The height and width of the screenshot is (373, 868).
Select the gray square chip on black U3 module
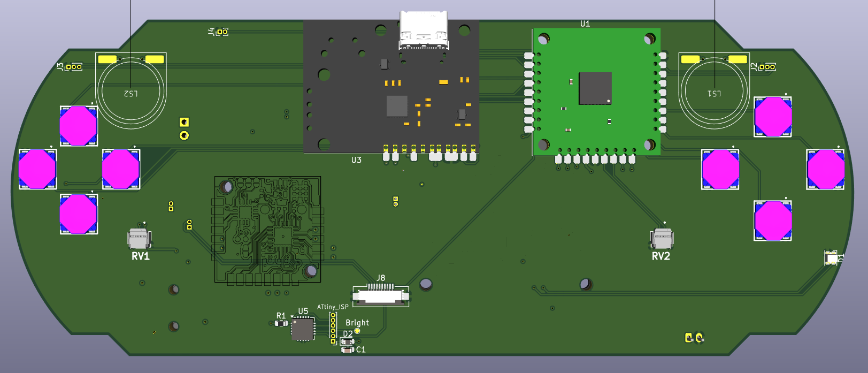coord(397,106)
